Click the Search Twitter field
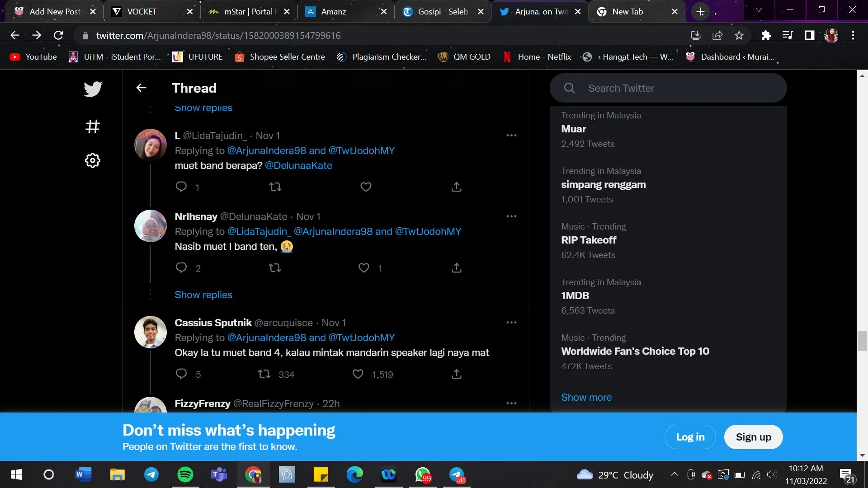This screenshot has width=868, height=488. click(x=668, y=88)
